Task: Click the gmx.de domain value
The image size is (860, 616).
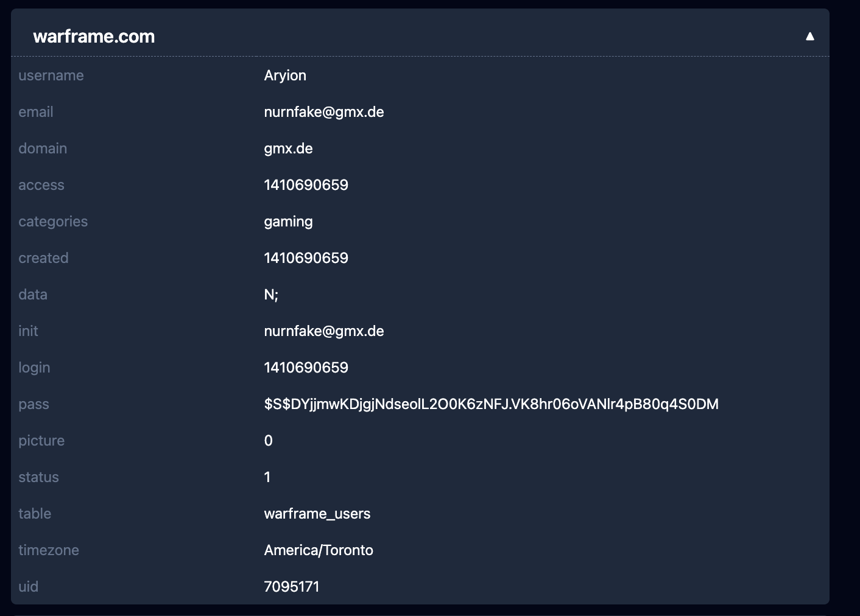Action: coord(288,149)
